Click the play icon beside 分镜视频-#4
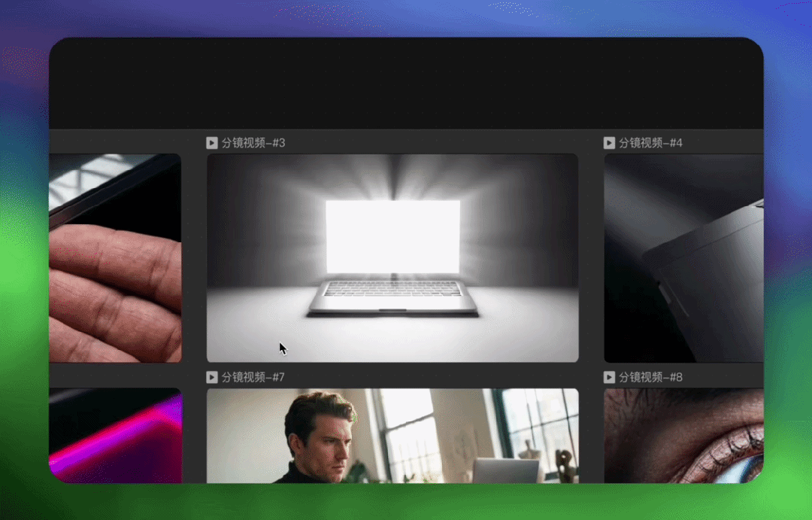The image size is (812, 520). point(609,143)
